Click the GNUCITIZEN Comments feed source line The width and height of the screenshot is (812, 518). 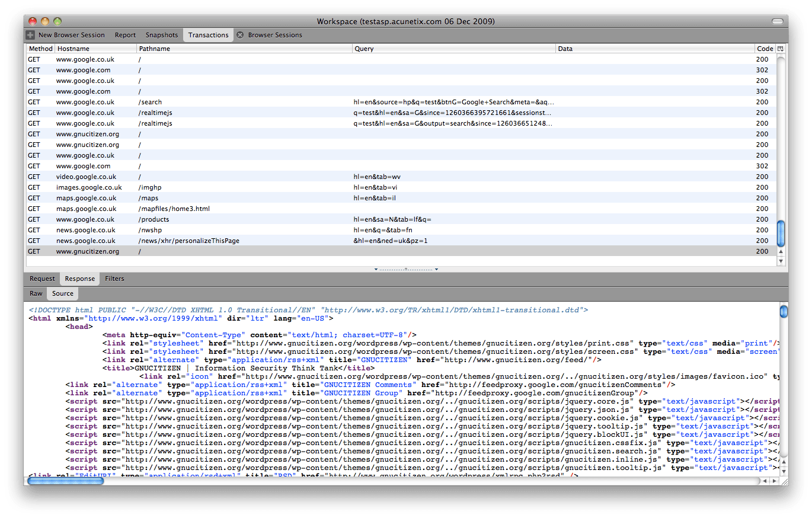click(x=370, y=385)
